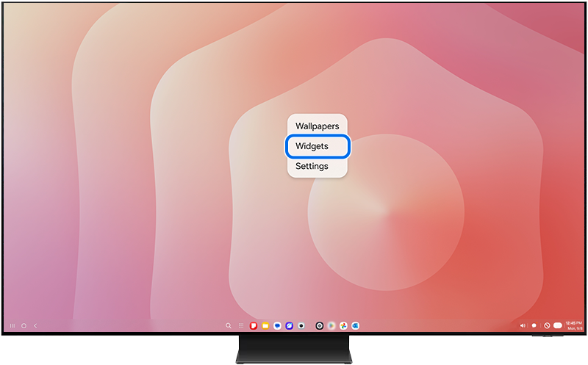Image resolution: width=588 pixels, height=365 pixels.
Task: Click the white battery status pill
Action: point(558,325)
